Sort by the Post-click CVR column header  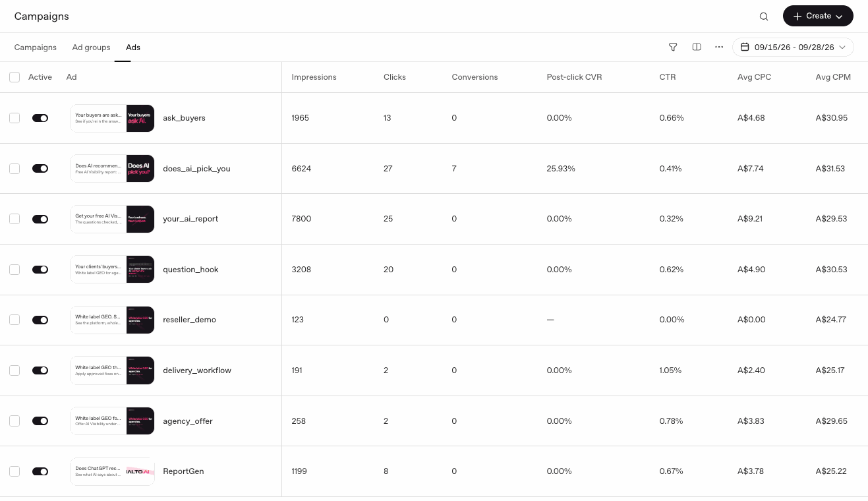(574, 77)
